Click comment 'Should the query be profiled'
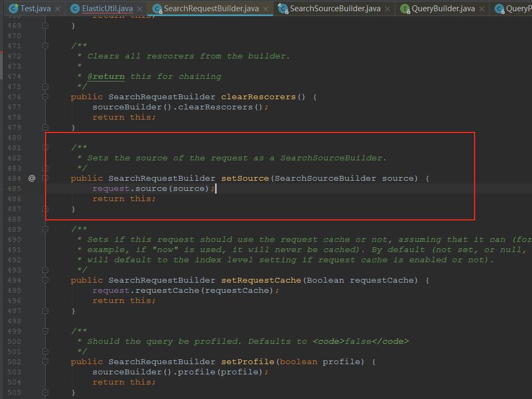The height and width of the screenshot is (399, 532). pos(164,341)
